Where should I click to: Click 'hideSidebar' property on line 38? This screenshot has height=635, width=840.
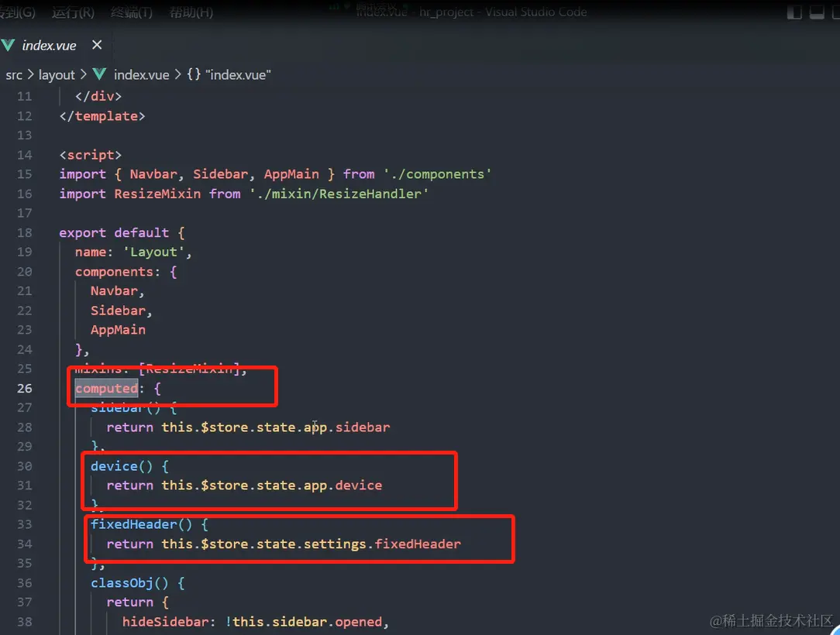pos(165,622)
